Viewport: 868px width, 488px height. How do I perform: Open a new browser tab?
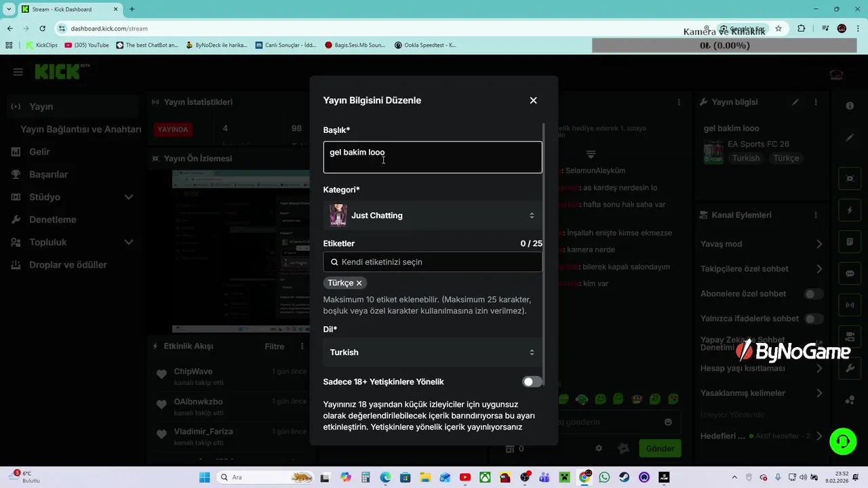pos(132,9)
